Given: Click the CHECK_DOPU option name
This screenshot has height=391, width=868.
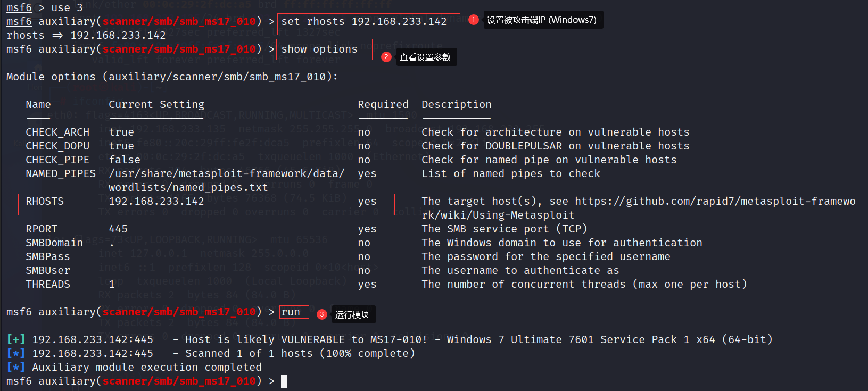Looking at the screenshot, I should (57, 146).
